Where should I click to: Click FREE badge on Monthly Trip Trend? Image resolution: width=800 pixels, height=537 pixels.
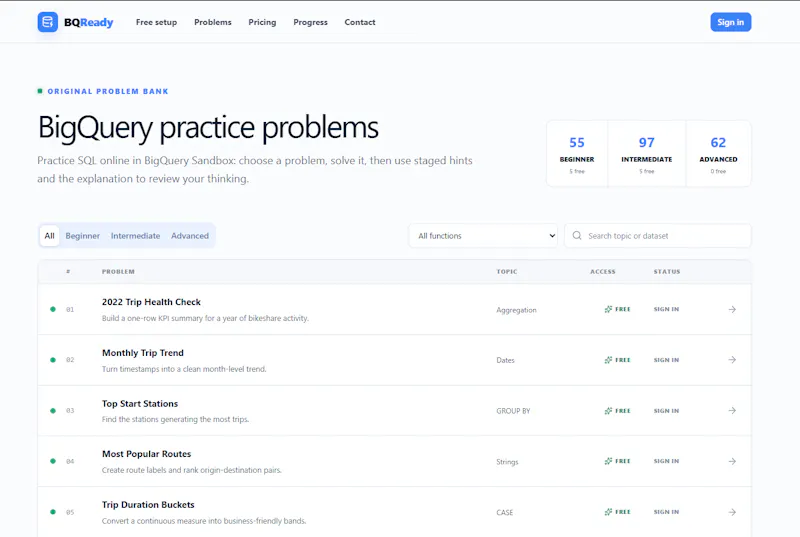(x=617, y=360)
